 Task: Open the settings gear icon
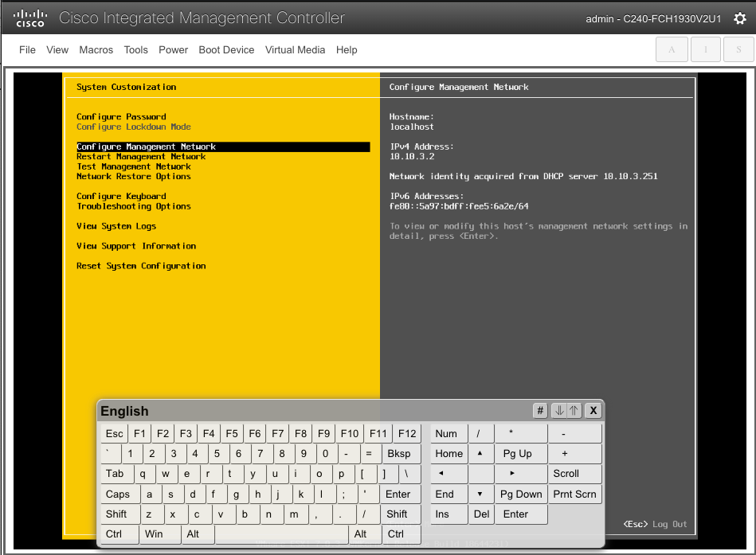[739, 18]
